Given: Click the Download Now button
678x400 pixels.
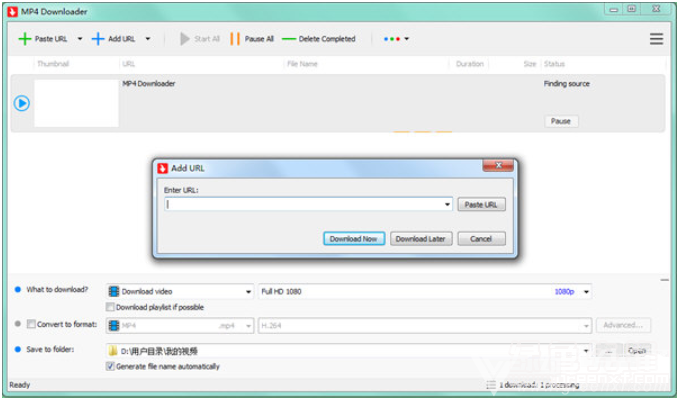Looking at the screenshot, I should tap(354, 239).
